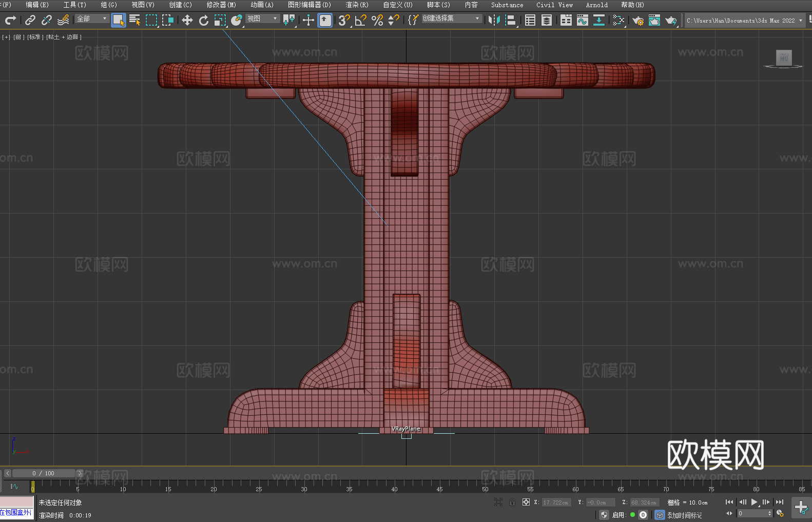Toggle Angle Snap
Viewport: 812px width, 522px height.
pos(361,20)
